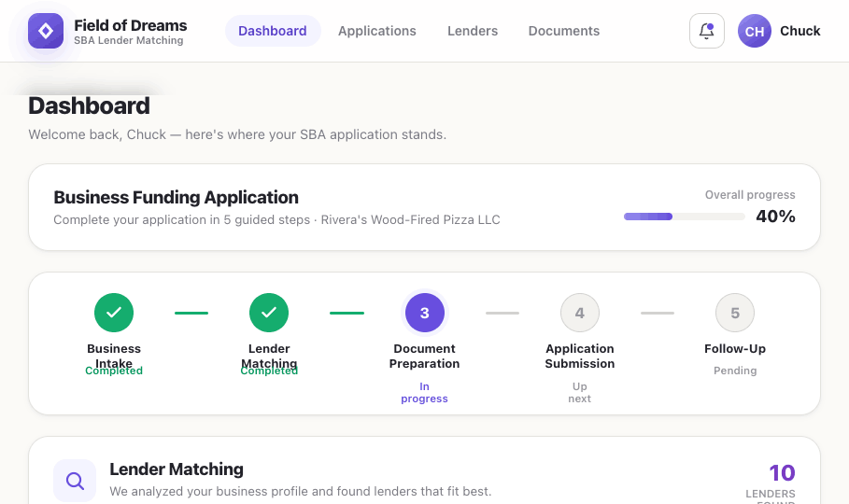Screen dimensions: 849x504
Task: Click the Lender Matching card heading
Action: click(x=177, y=469)
